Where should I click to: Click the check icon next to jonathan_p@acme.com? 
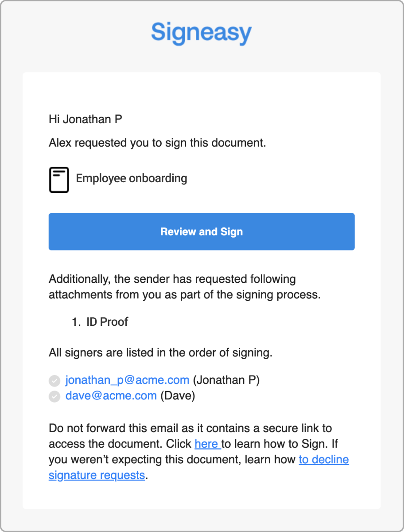coord(54,381)
